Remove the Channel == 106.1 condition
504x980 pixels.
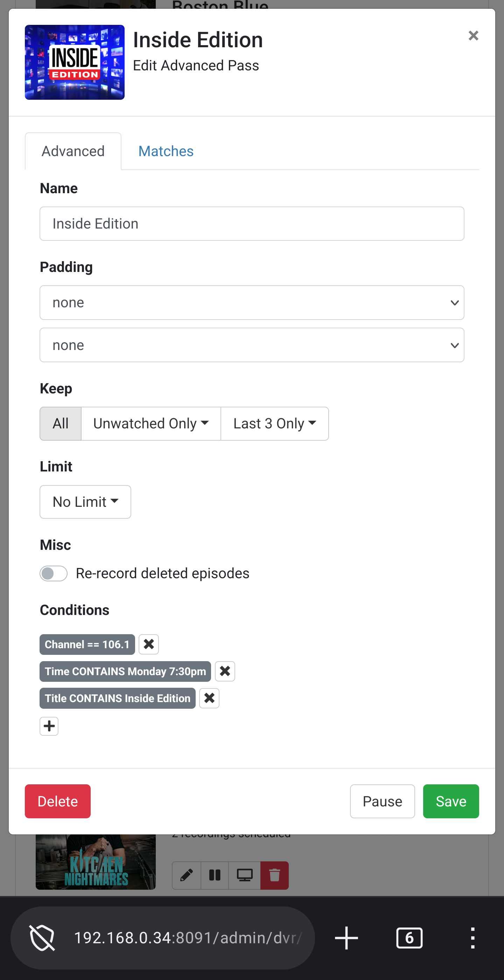149,644
